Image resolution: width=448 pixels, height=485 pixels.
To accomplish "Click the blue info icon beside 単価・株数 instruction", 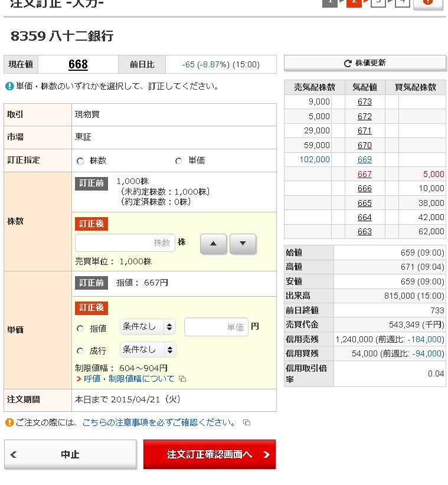I will click(x=9, y=86).
